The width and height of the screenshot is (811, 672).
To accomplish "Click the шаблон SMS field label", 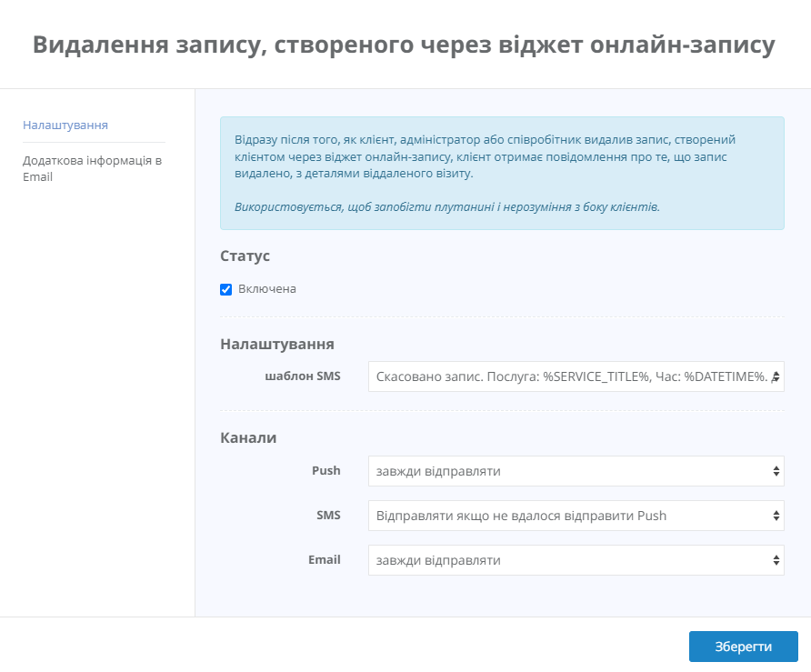I will 303,376.
